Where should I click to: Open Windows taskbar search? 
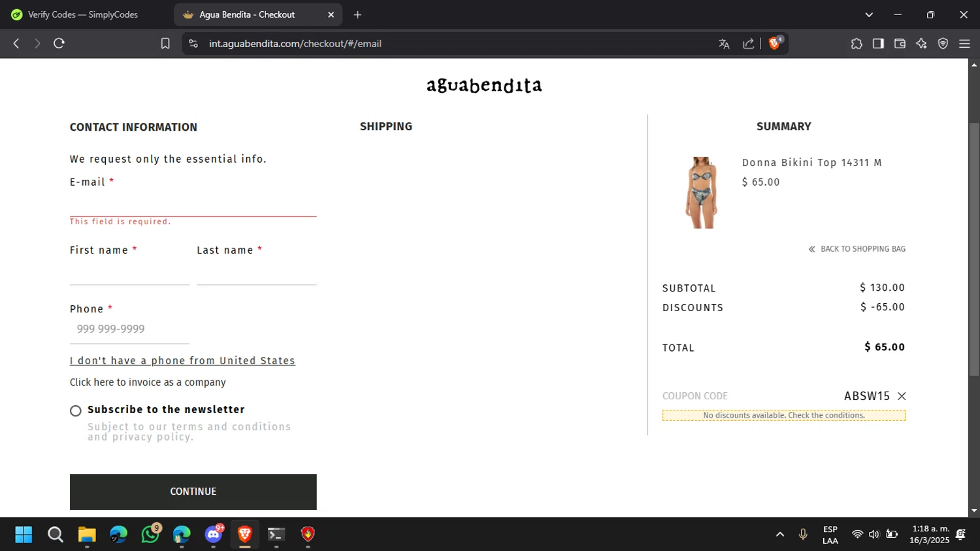pos(56,535)
